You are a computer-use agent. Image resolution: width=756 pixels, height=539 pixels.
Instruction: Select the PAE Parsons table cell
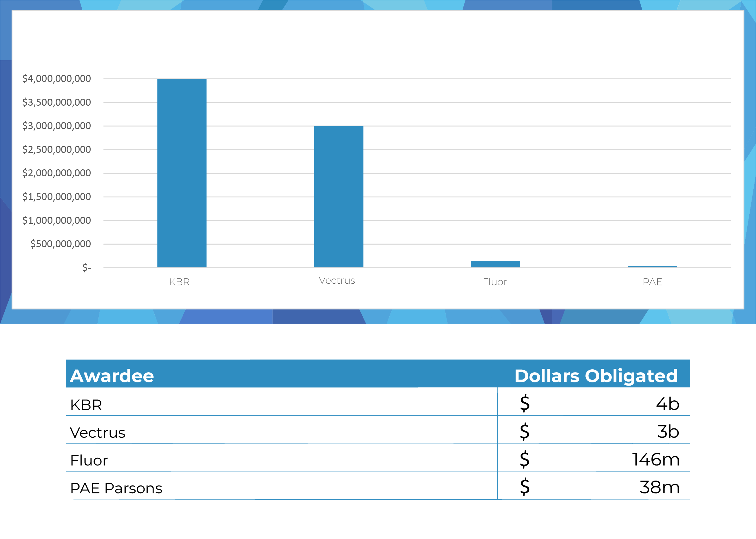(116, 488)
